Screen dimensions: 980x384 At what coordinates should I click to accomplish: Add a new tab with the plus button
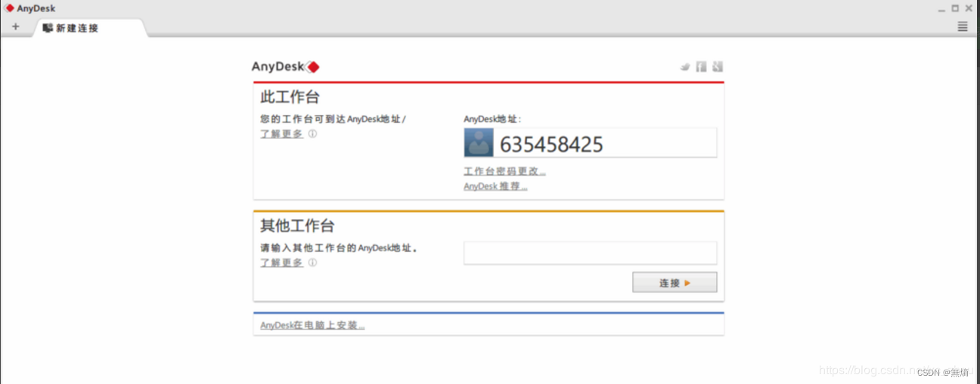15,26
